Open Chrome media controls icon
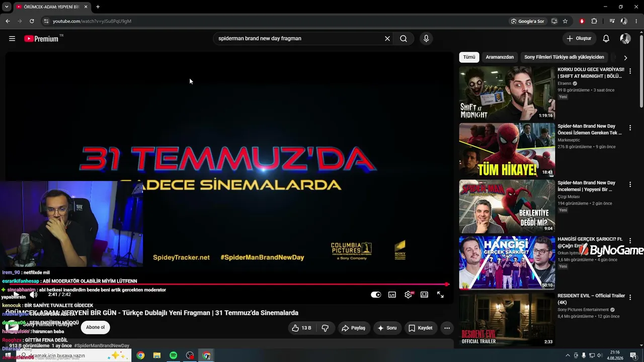Image resolution: width=644 pixels, height=362 pixels. [x=612, y=21]
